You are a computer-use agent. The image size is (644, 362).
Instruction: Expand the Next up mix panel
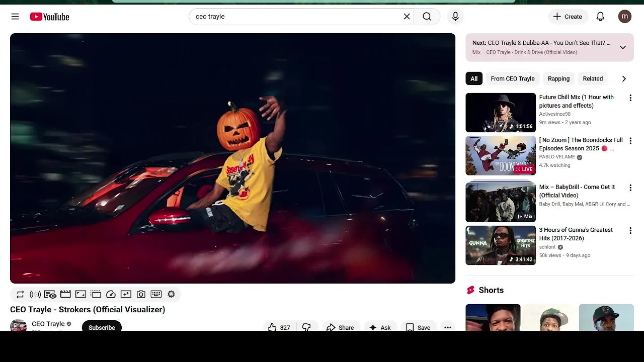623,47
